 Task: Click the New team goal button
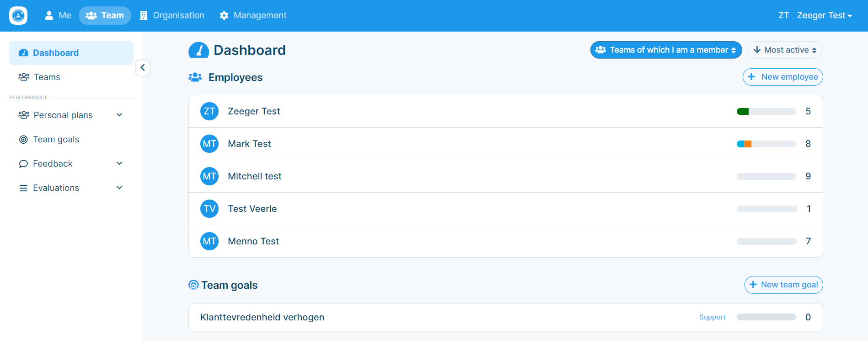[x=783, y=285]
